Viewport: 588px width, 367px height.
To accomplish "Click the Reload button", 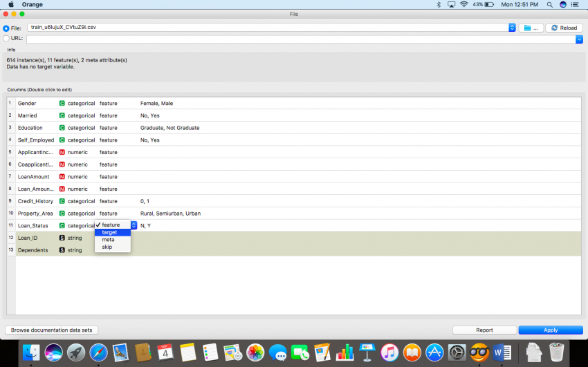I will 564,28.
